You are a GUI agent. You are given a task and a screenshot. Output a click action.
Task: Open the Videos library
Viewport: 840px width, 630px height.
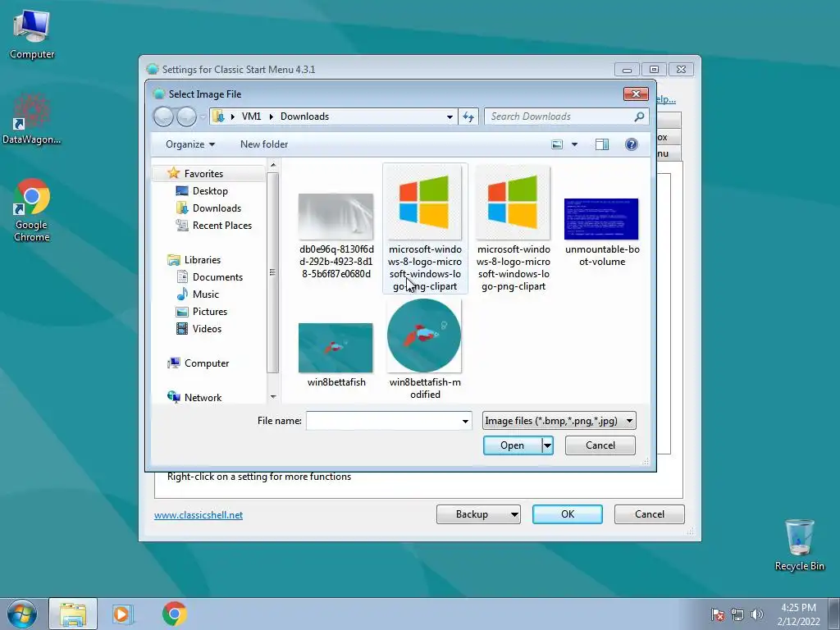tap(207, 328)
